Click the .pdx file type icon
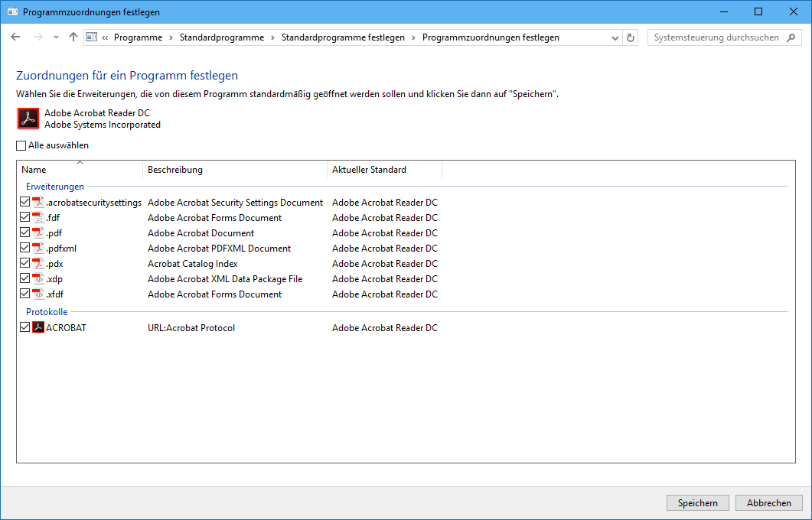Viewport: 812px width, 520px height. point(38,263)
